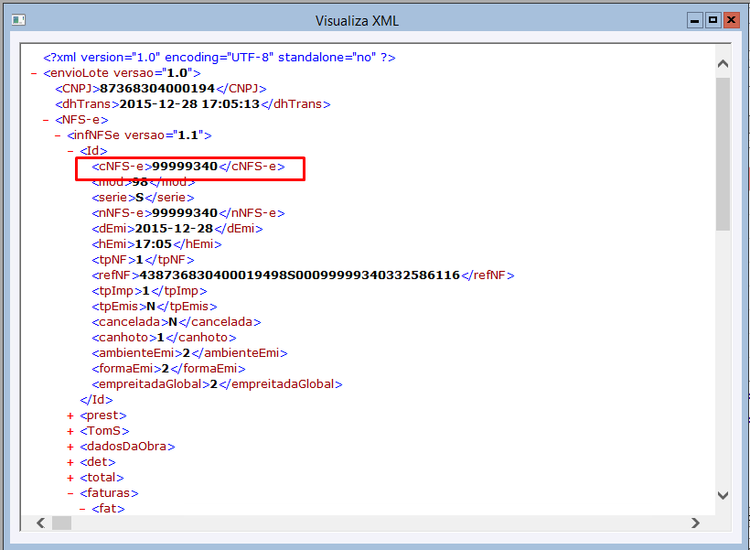Click the horizontal scrollbar left arrow
This screenshot has height=550, width=750.
41,523
